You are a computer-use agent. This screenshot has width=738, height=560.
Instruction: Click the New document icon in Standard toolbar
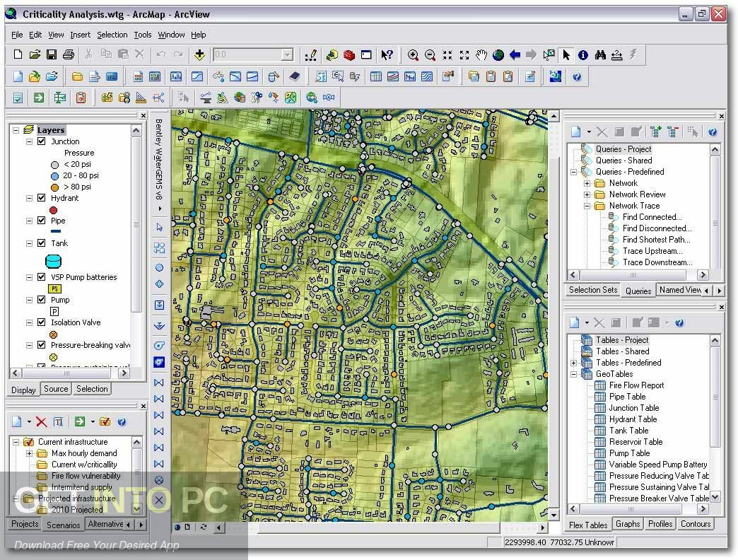pyautogui.click(x=18, y=54)
